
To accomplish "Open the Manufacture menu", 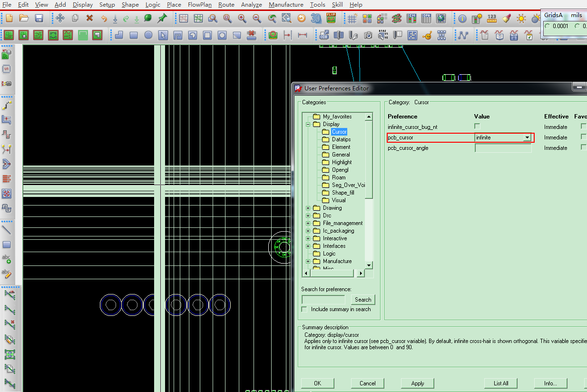I will pyautogui.click(x=285, y=5).
